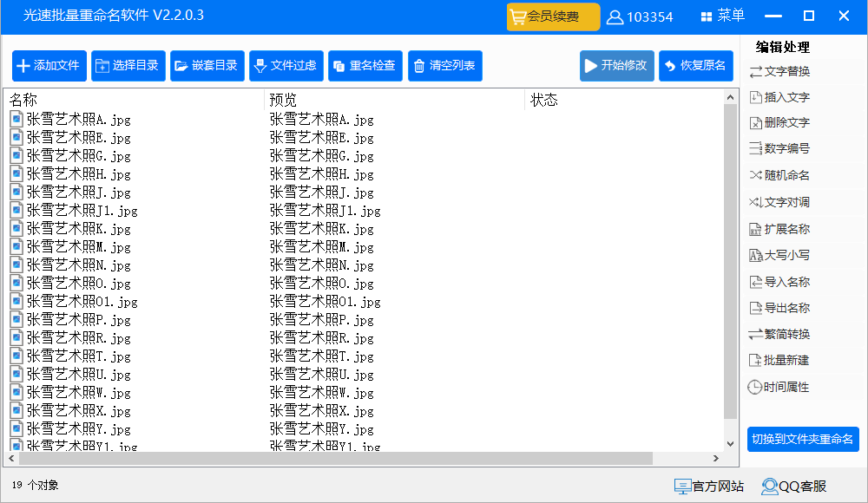Viewport: 868px width, 503px height.
Task: Click the 添加文件 add file button
Action: 49,66
